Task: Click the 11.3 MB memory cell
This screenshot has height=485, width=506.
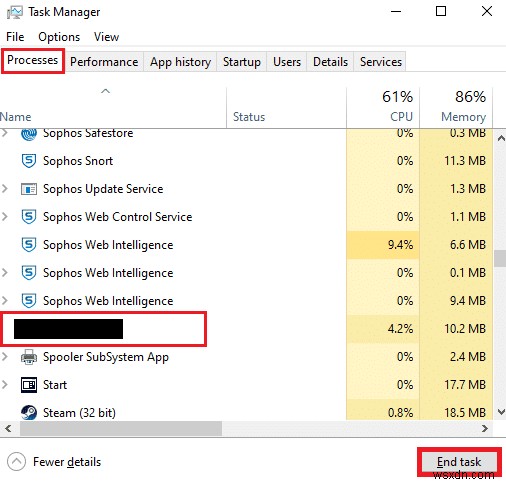Action: pos(456,161)
